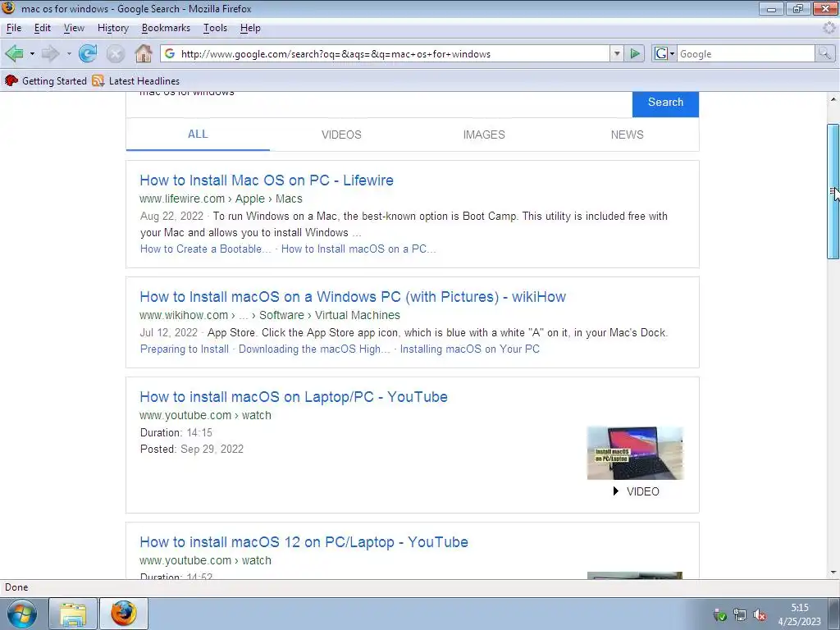The image size is (840, 630).
Task: Open the search engine selector dropdown
Action: pyautogui.click(x=664, y=53)
